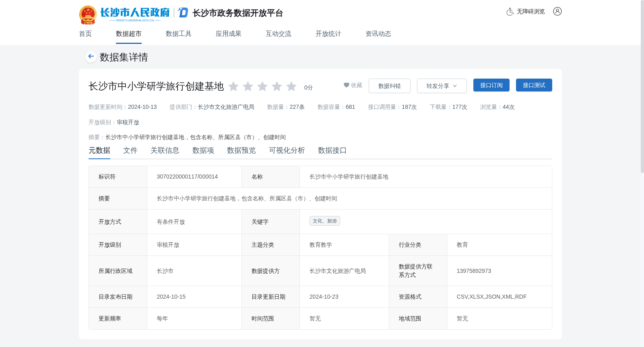Click the 数据纠错 button
644x347 pixels.
point(389,86)
